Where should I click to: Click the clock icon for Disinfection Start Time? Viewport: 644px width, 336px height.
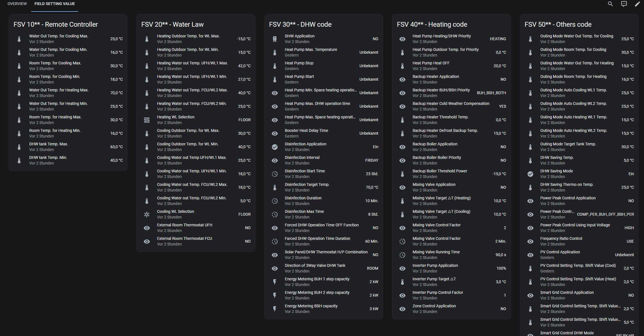coord(275,174)
